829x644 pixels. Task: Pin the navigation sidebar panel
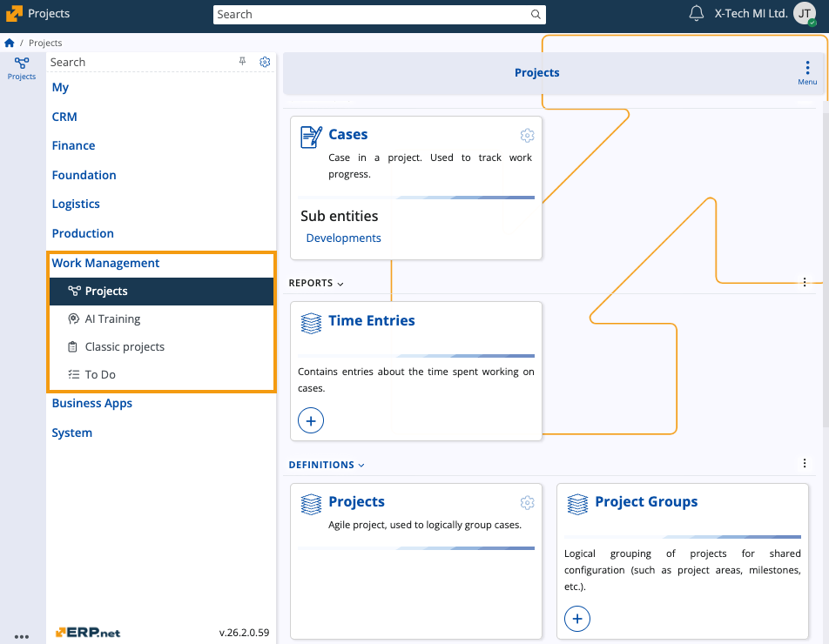point(243,62)
